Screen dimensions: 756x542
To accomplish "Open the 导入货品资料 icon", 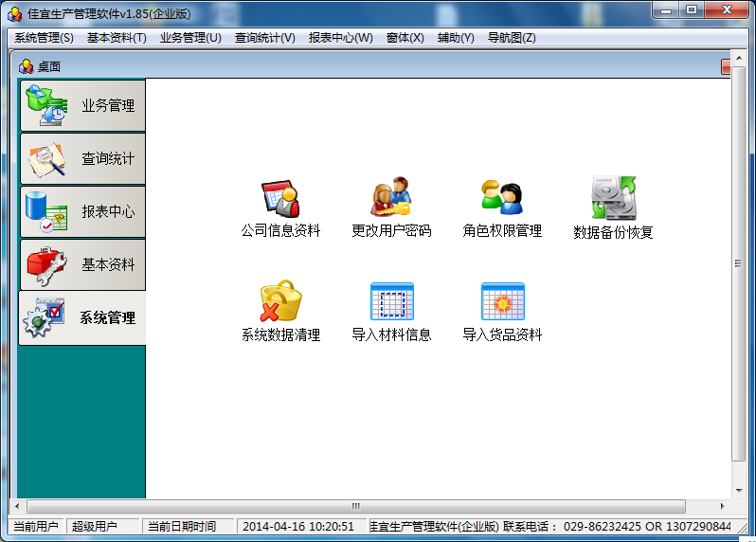I will 502,311.
